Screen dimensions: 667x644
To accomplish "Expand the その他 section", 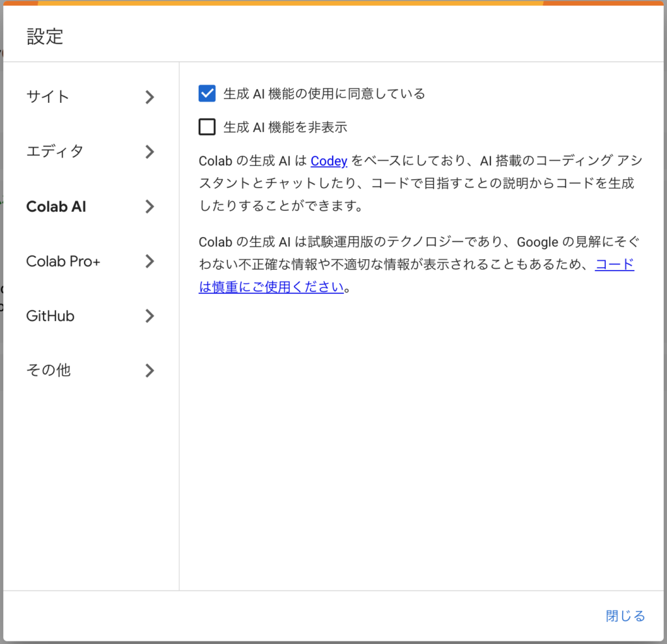I will (149, 371).
